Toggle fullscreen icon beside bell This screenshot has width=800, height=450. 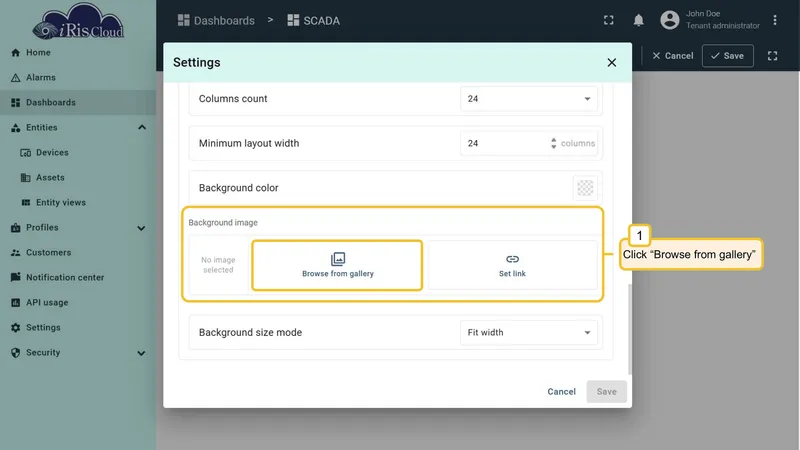608,20
